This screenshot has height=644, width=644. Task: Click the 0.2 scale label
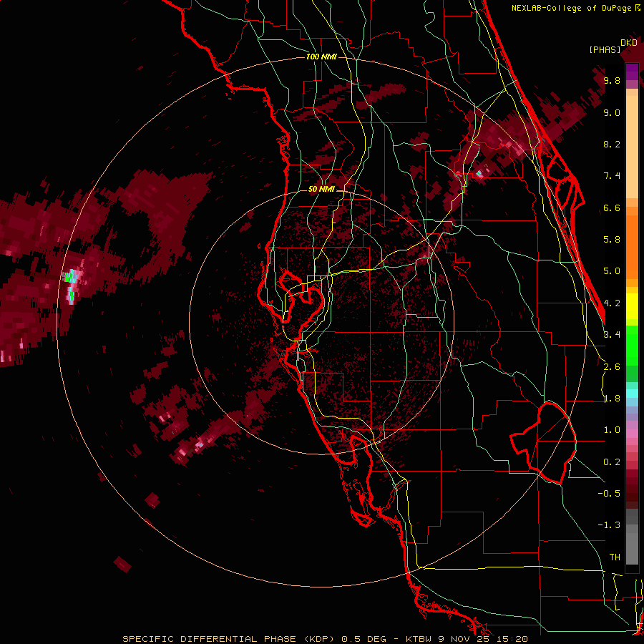(x=612, y=462)
